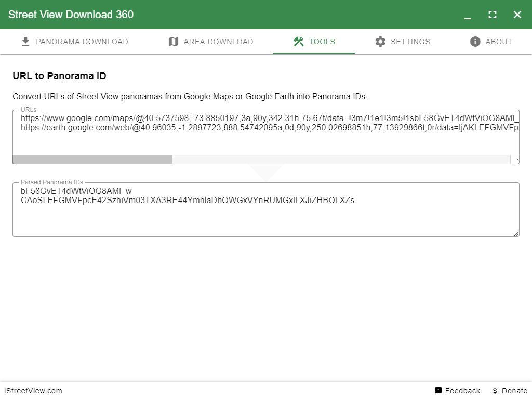Click the dollar sign Donate icon
Viewport: 532px width, 399px height.
click(x=495, y=391)
